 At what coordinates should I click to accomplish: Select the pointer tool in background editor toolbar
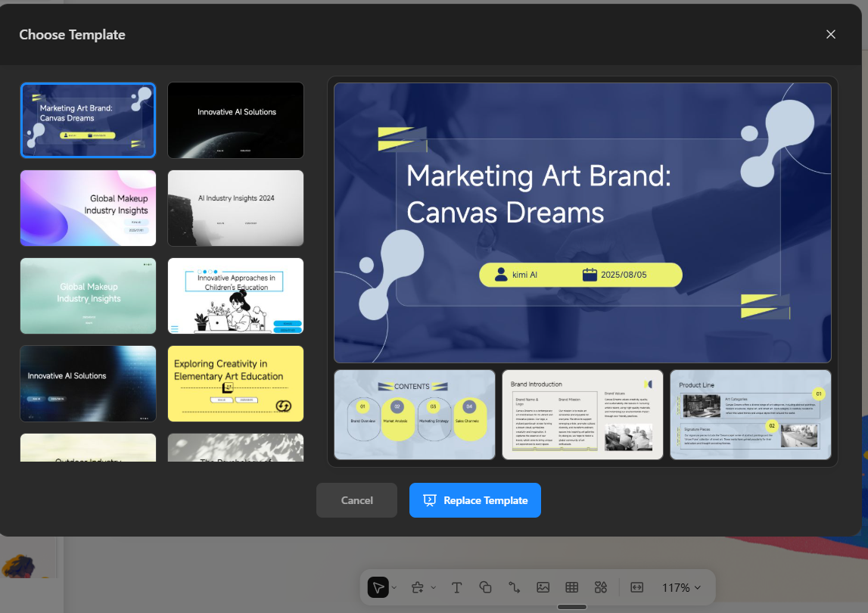[378, 587]
